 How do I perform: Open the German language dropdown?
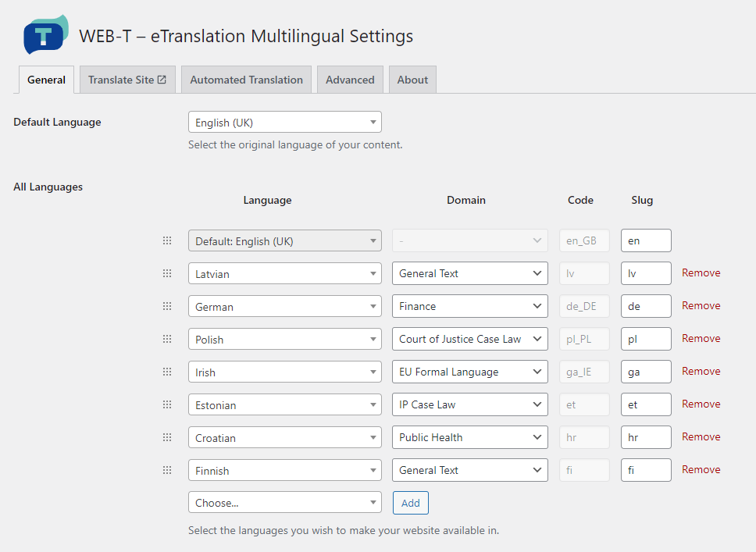click(285, 306)
